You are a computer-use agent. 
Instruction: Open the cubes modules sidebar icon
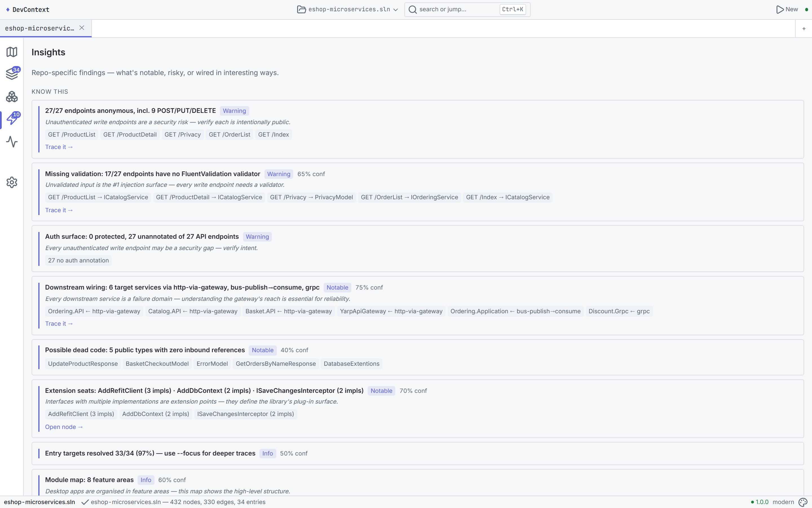[12, 97]
